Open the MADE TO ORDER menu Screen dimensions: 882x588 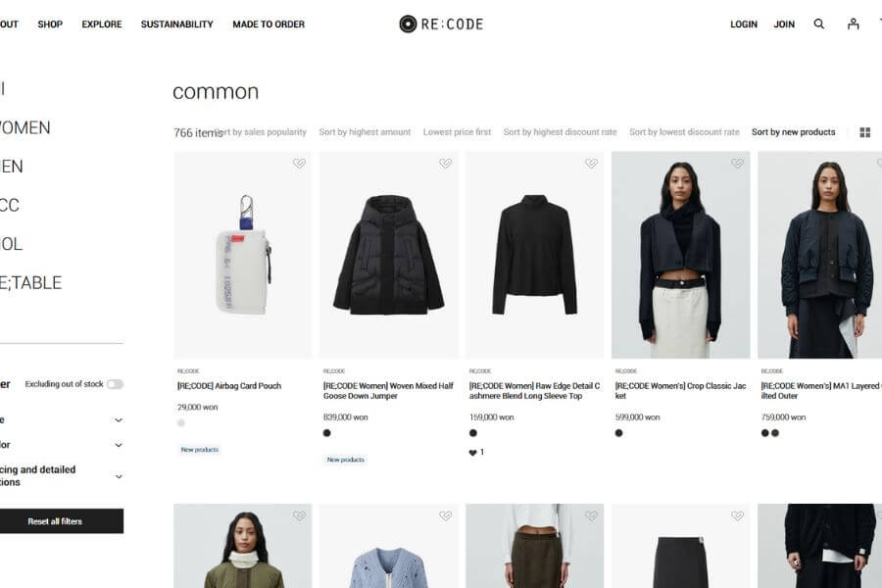pos(269,24)
